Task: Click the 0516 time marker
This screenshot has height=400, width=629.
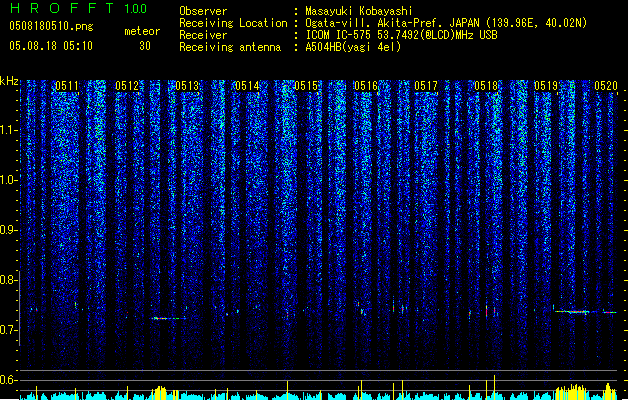Action: click(x=366, y=86)
